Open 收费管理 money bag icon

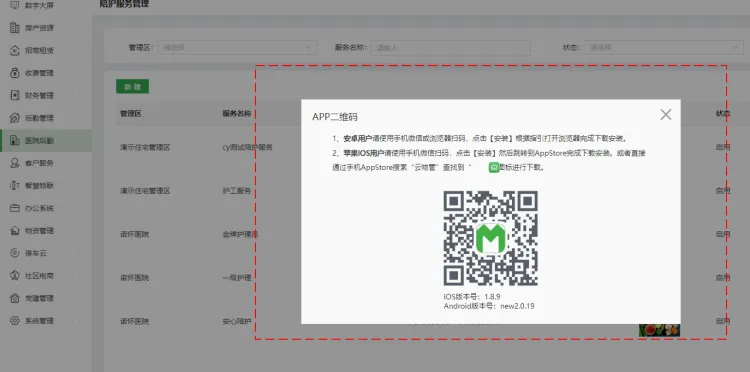coord(15,73)
